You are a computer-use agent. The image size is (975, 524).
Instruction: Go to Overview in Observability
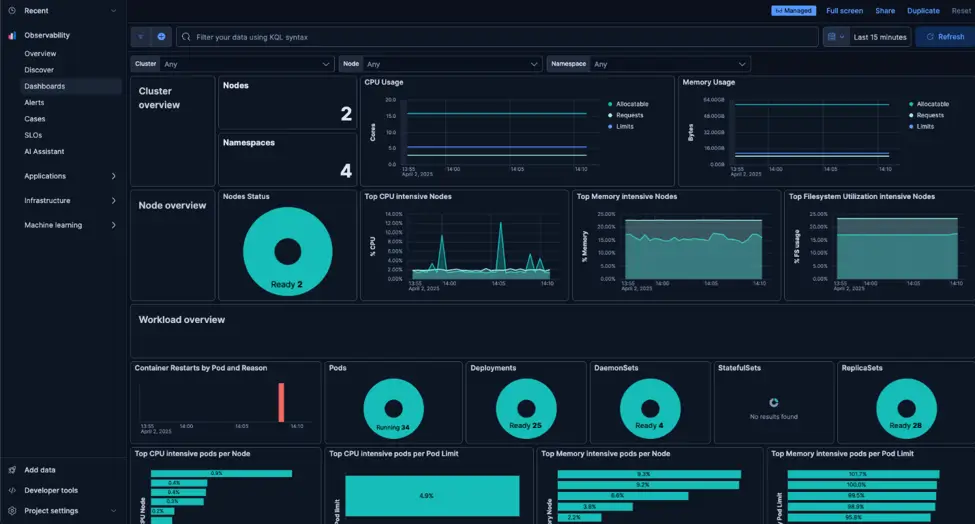pos(40,53)
